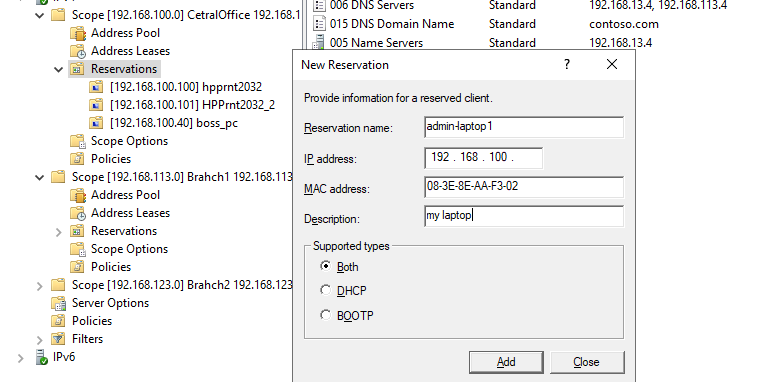Select [192.168.100.40] boss_pc reservation
This screenshot has width=759, height=382.
(x=174, y=123)
